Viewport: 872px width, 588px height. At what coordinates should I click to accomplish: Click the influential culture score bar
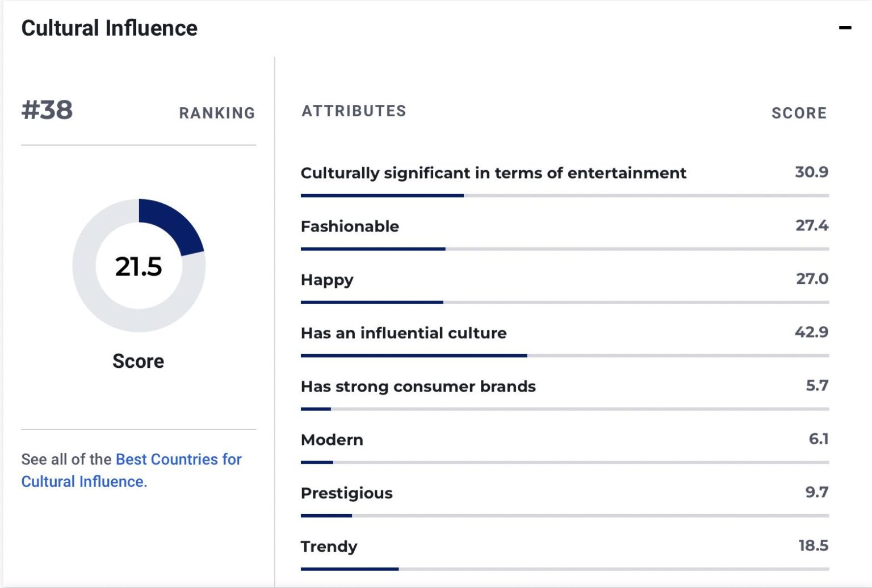point(564,356)
